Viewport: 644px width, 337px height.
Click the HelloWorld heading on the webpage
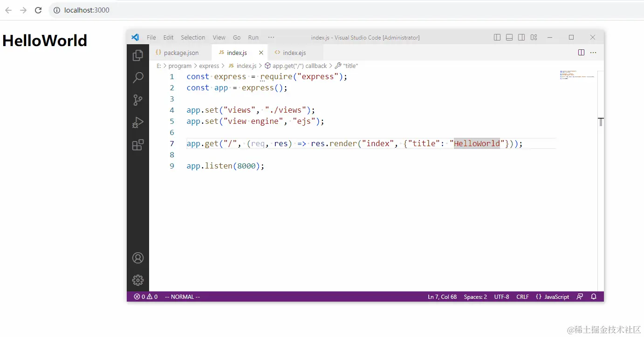[x=45, y=40]
